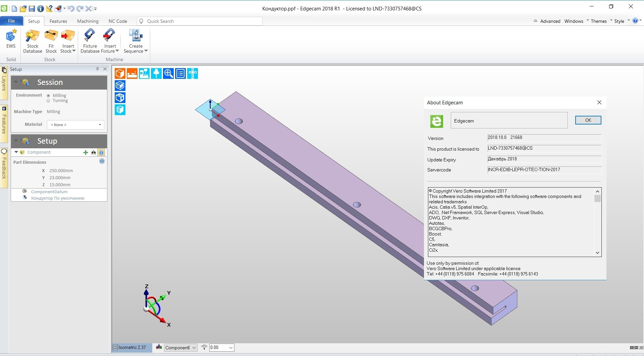
Task: Click the align datum icon beside Component
Action: [94, 152]
